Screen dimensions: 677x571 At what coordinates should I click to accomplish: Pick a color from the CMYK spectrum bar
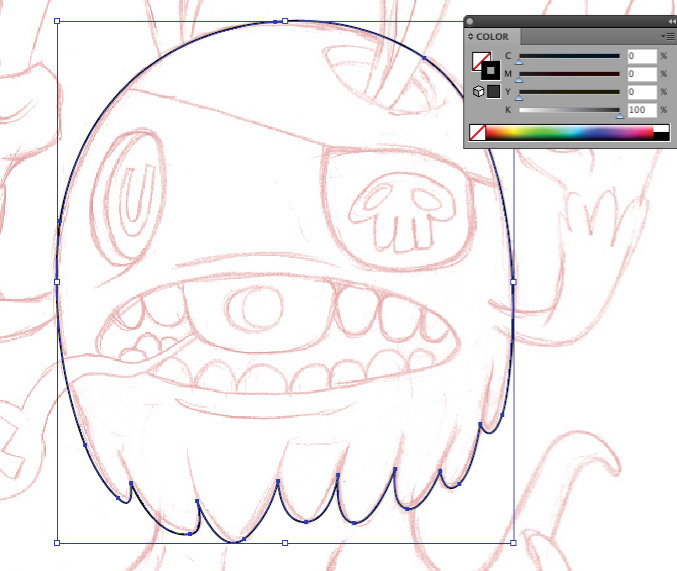[x=569, y=133]
